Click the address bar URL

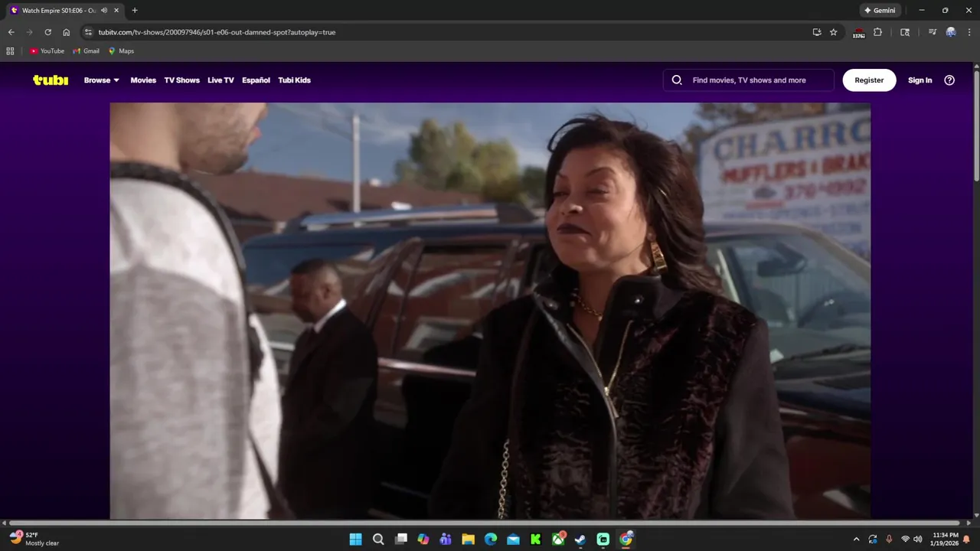pos(217,32)
